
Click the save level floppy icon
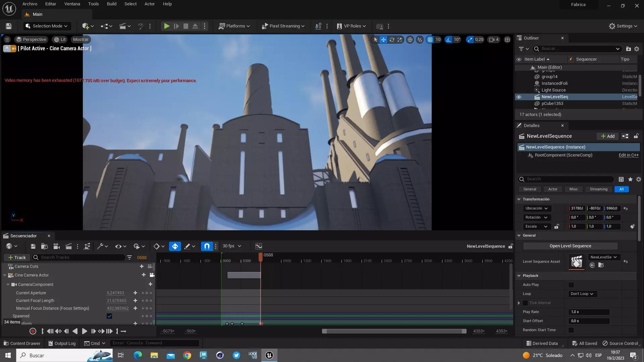click(9, 26)
